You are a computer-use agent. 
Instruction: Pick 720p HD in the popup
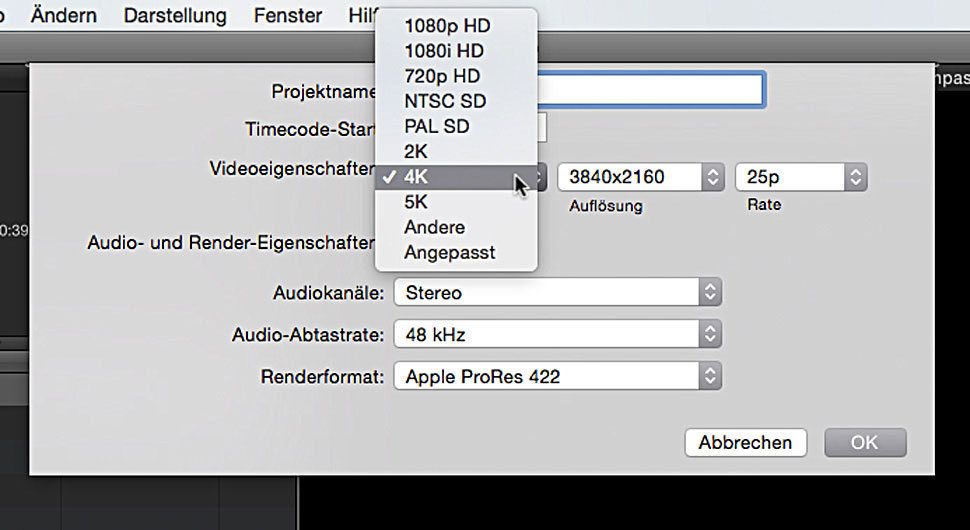tap(442, 76)
